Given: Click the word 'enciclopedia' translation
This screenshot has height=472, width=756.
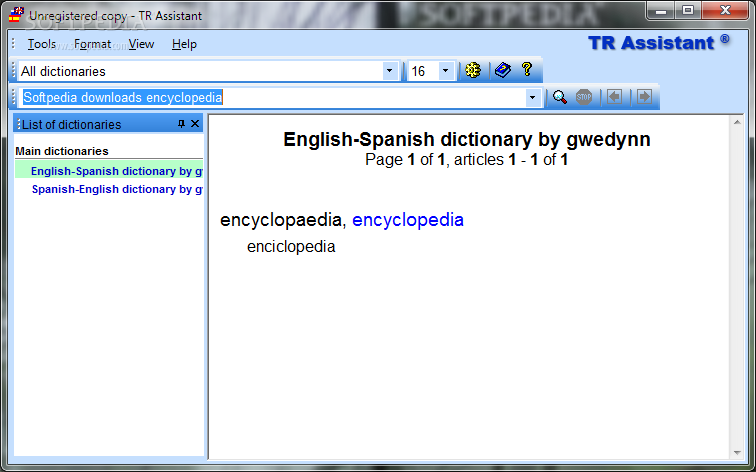Looking at the screenshot, I should point(291,246).
